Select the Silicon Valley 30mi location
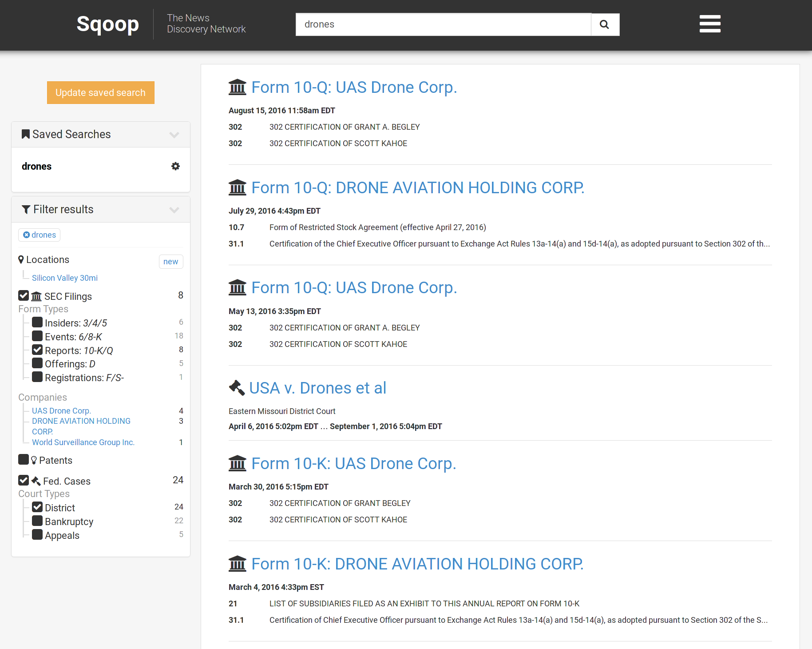This screenshot has width=812, height=649. tap(65, 278)
